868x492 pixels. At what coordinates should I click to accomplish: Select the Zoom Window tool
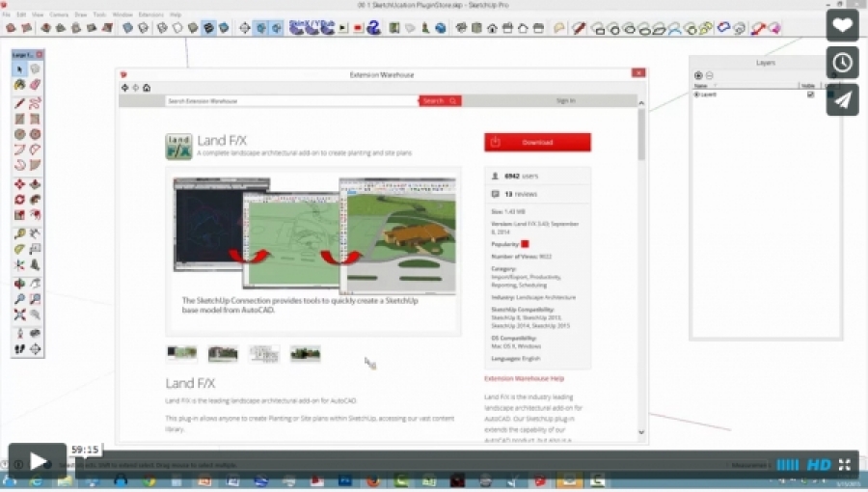point(35,299)
